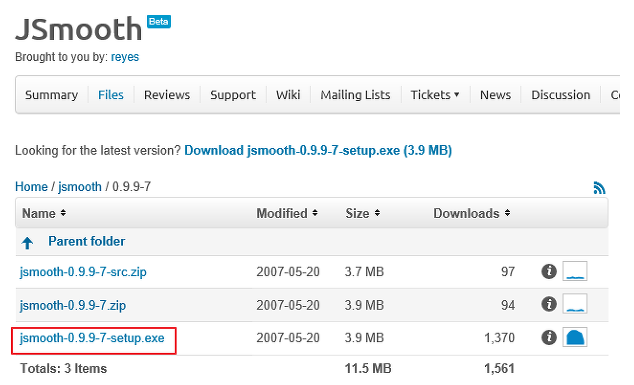View download stats chart for setup.exe
Viewport: 634px width, 385px height.
tap(575, 337)
